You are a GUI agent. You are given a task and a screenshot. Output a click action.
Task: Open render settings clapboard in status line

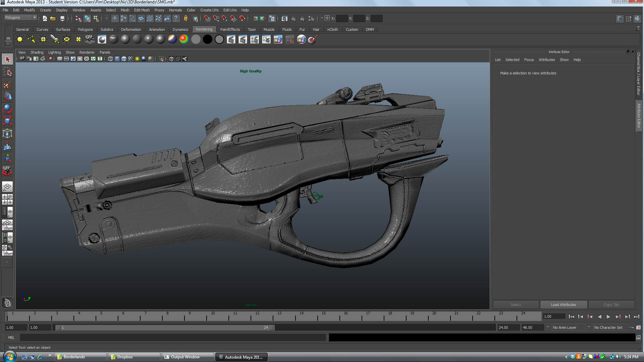click(311, 18)
